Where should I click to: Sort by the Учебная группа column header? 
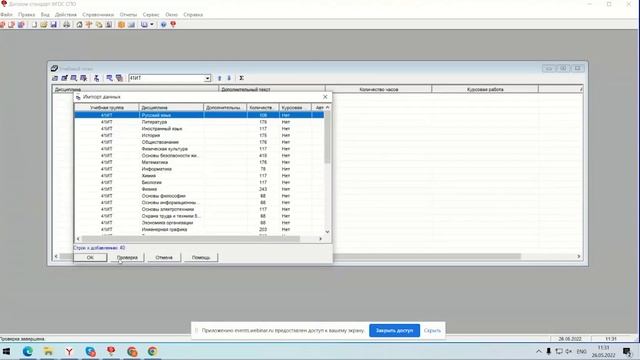pyautogui.click(x=107, y=107)
